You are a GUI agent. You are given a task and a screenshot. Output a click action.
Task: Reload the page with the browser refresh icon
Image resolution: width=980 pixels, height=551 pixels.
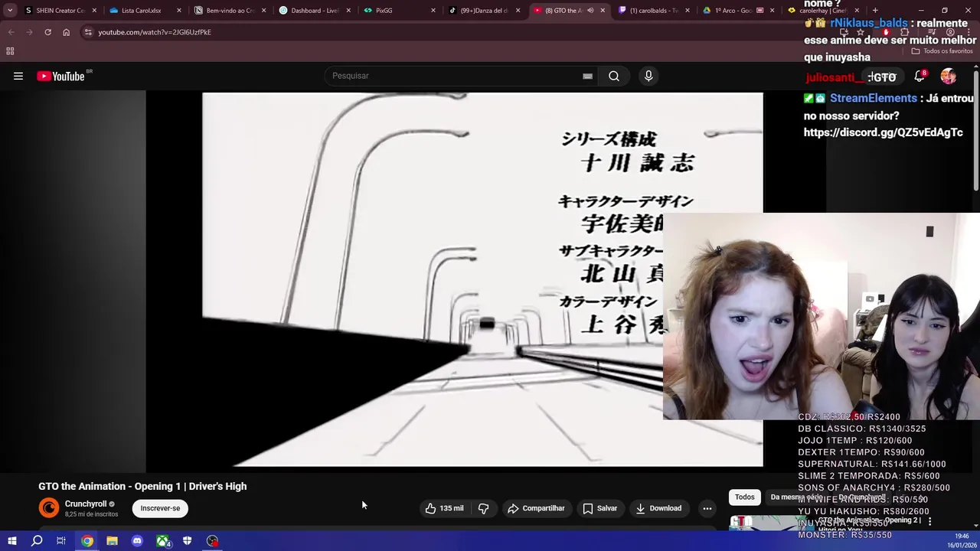(47, 32)
